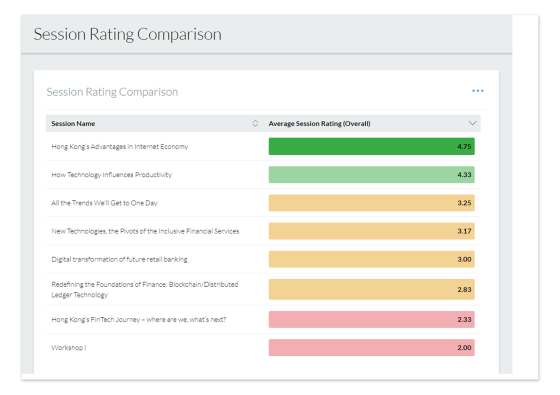Select New Technologies, the Pivots session
Image resolution: width=560 pixels, height=395 pixels.
[x=145, y=231]
